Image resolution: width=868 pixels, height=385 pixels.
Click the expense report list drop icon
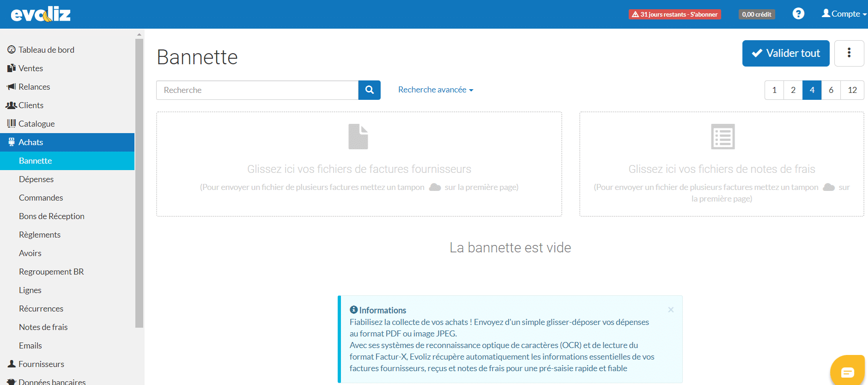point(723,136)
